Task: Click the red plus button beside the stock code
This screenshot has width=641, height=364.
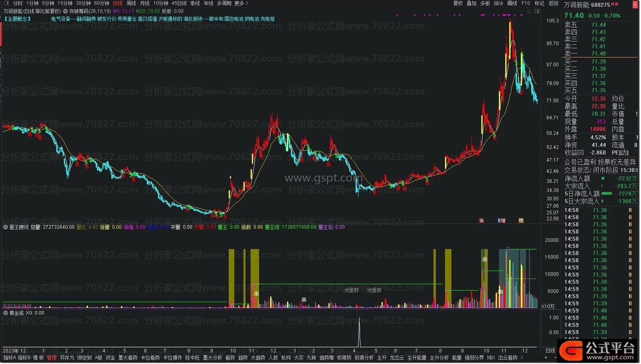Action: (635, 5)
